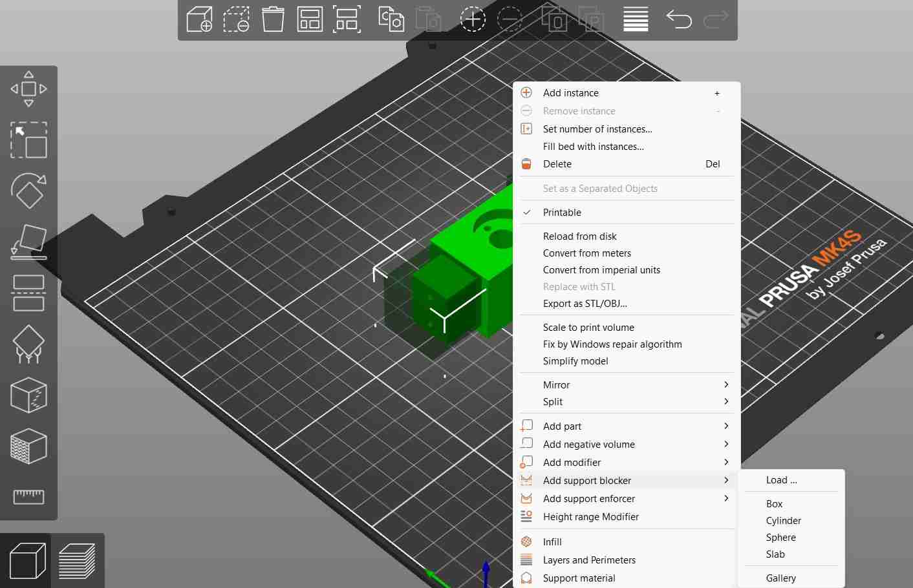
Task: Select Load ... in support blocker submenu
Action: pos(791,480)
